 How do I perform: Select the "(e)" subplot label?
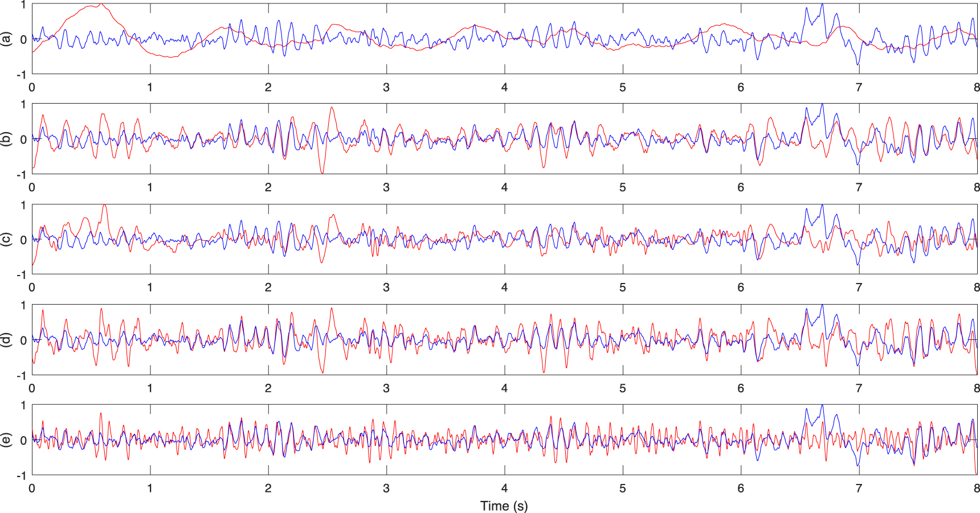6,440
